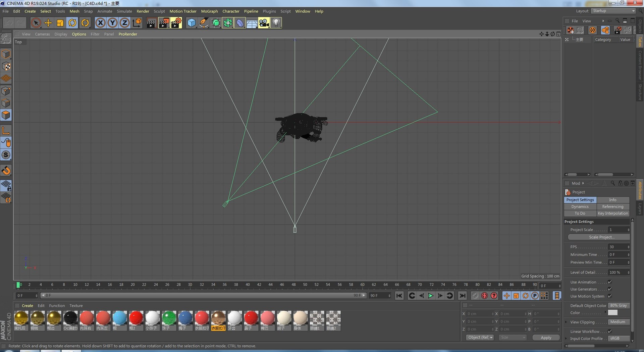The image size is (644, 352).
Task: Play the animation forward
Action: pos(431,296)
